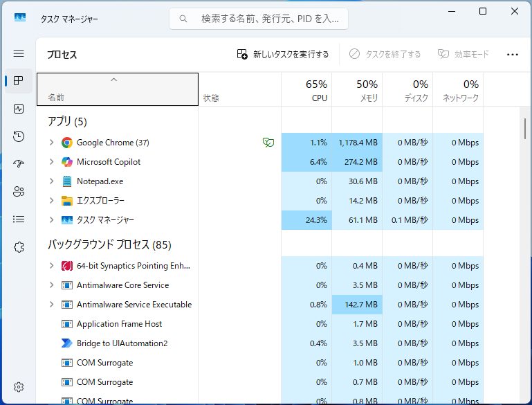This screenshot has width=532, height=405.
Task: Click the Application Frame Host icon
Action: click(67, 324)
